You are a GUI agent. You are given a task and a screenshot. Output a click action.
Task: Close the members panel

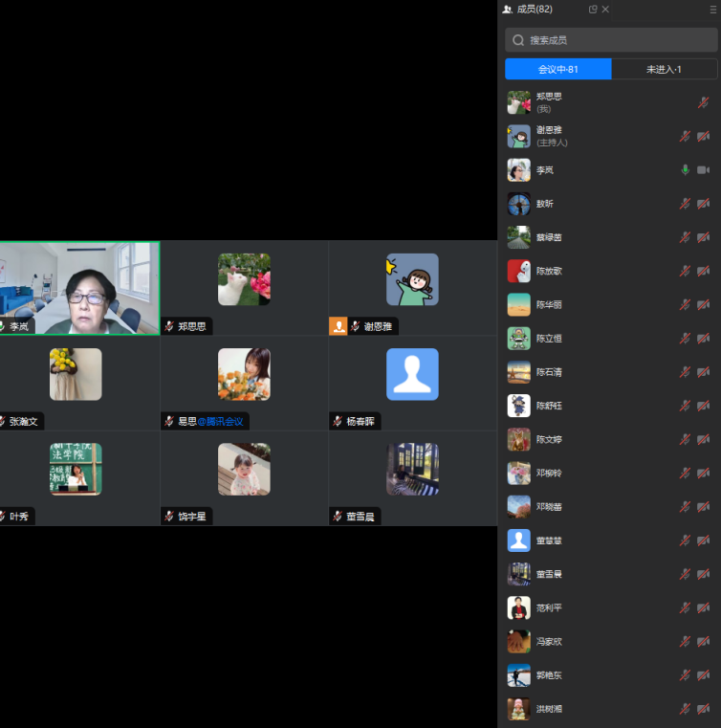[605, 10]
